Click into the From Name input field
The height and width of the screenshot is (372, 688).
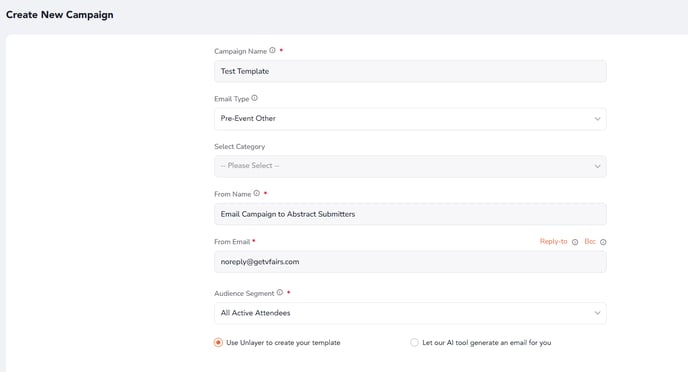[410, 214]
